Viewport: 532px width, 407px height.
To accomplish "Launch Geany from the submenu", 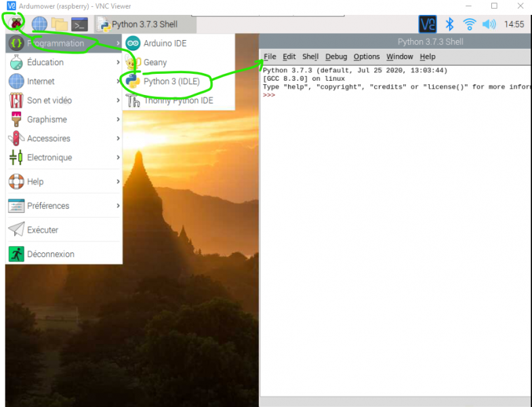I will click(178, 62).
